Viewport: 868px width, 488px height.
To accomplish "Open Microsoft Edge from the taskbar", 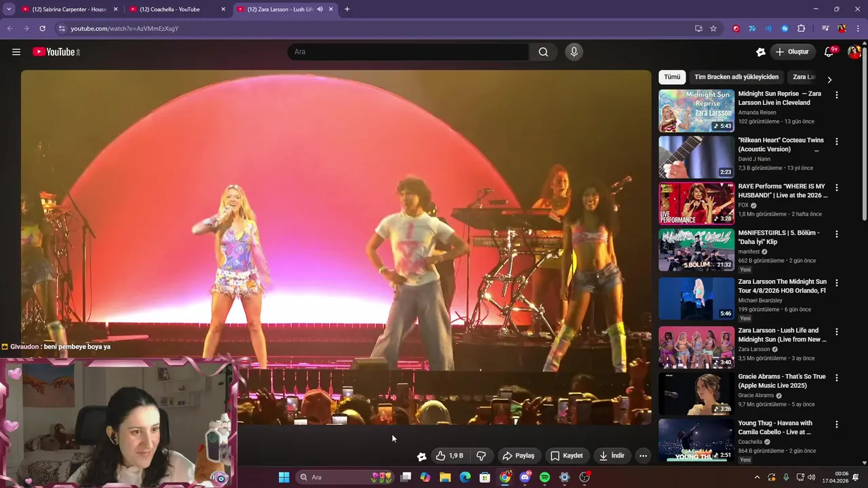I will 465,477.
